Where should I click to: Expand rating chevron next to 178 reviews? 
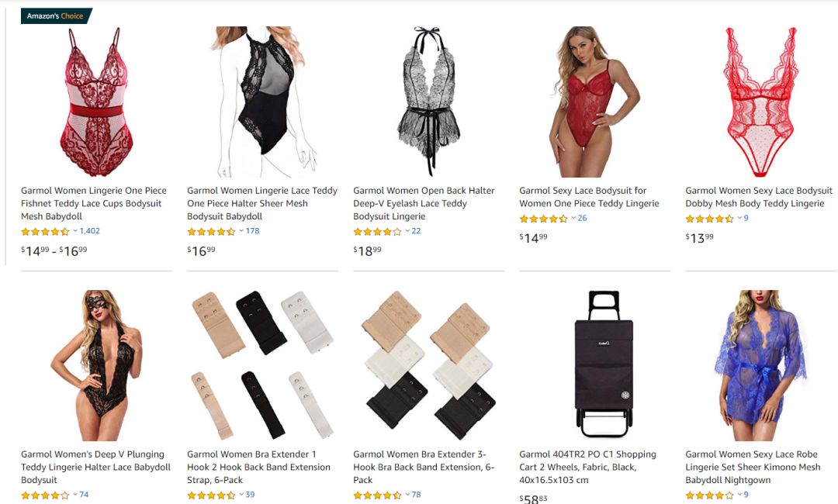coord(241,230)
